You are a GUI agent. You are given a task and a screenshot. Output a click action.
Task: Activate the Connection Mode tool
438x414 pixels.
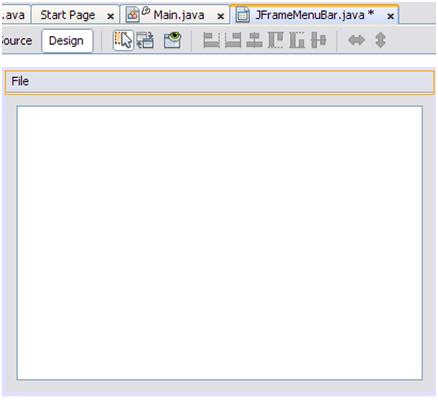pos(145,41)
